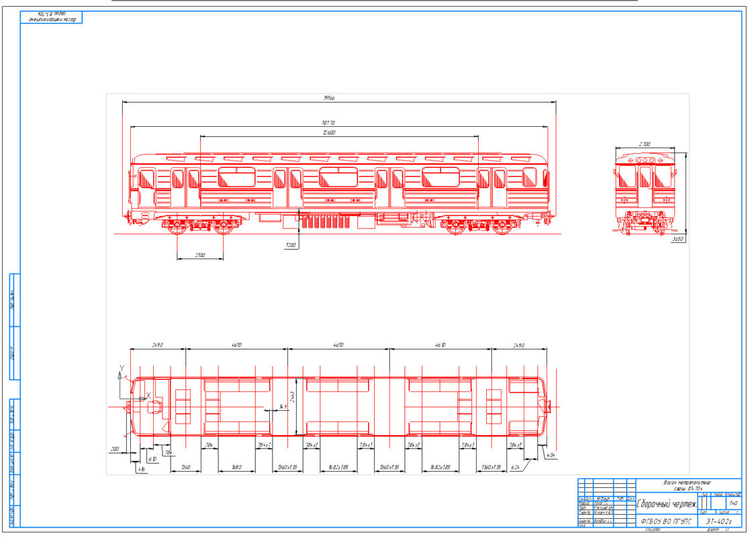
Task: Click the 18770 body length dimension
Action: [328, 123]
